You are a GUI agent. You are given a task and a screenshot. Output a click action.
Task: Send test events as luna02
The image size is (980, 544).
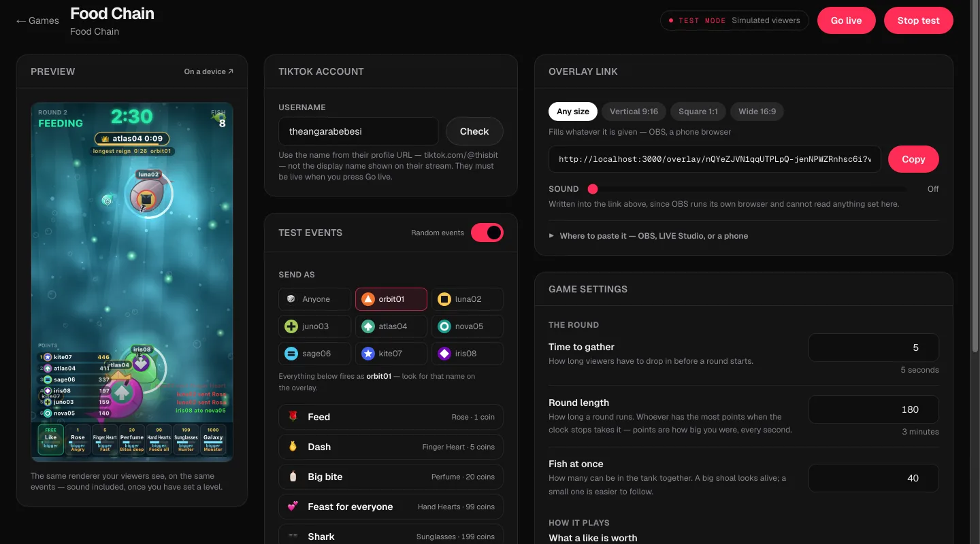pos(468,299)
